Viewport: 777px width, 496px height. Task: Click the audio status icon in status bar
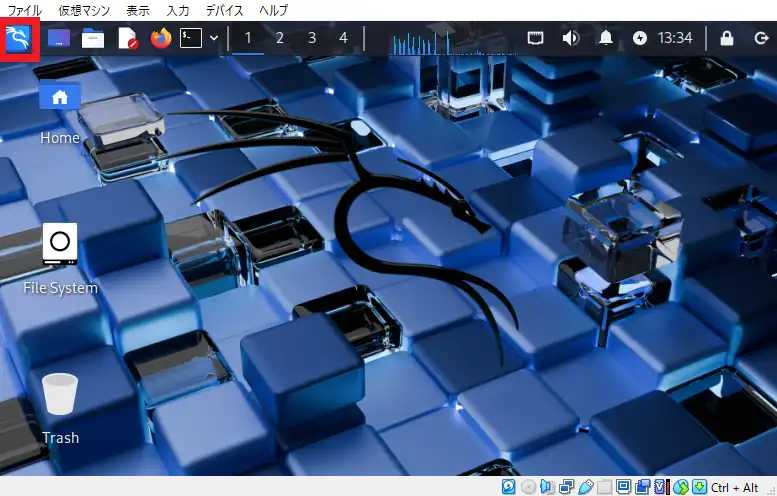pos(547,487)
